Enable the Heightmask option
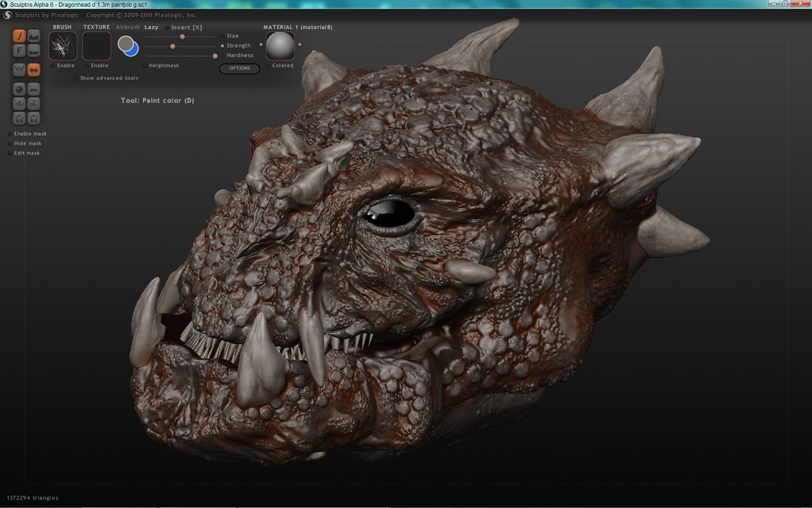This screenshot has width=812, height=508. [145, 65]
